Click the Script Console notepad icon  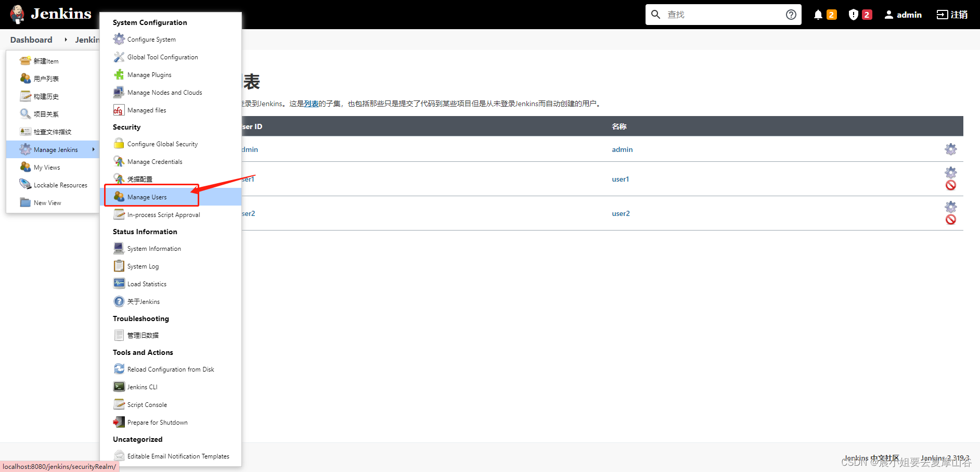(119, 404)
